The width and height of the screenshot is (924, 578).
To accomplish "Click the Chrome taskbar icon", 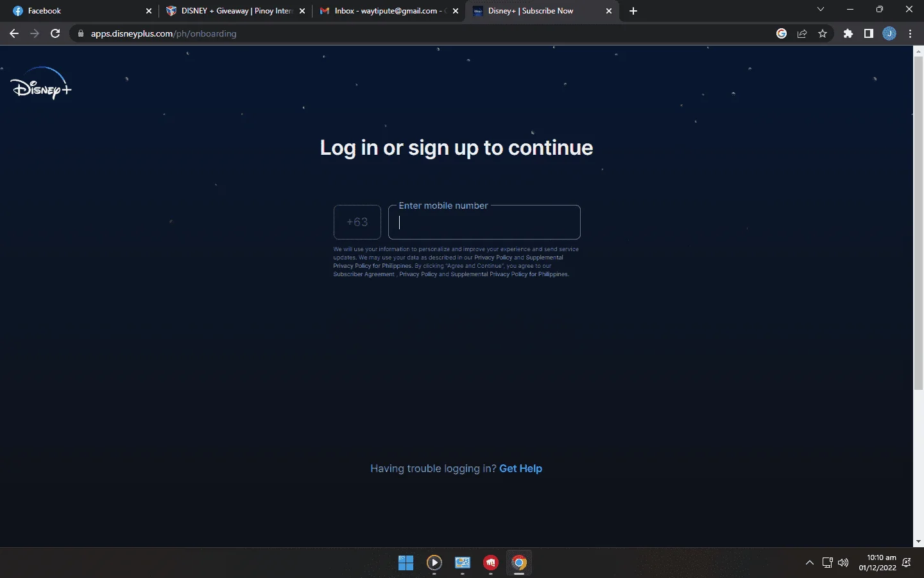I will pyautogui.click(x=519, y=563).
